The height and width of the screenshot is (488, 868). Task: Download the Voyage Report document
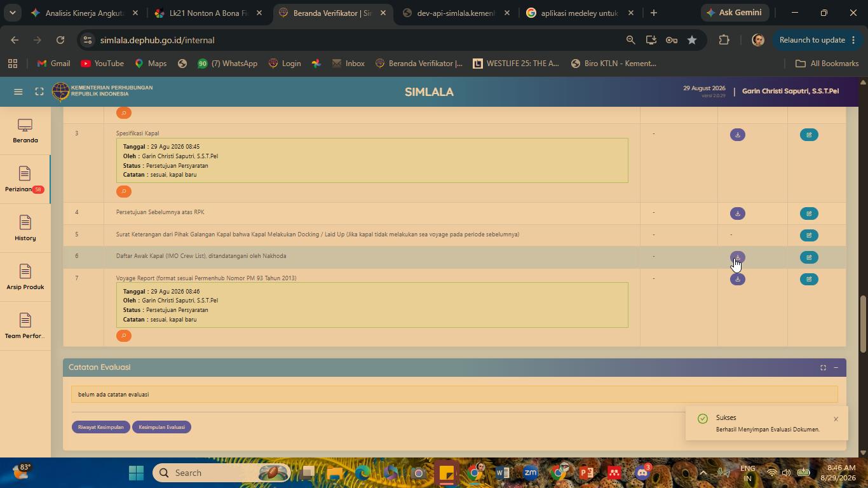737,279
